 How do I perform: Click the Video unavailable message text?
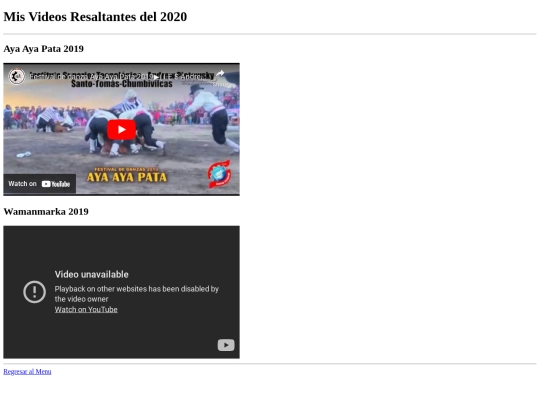click(x=92, y=274)
